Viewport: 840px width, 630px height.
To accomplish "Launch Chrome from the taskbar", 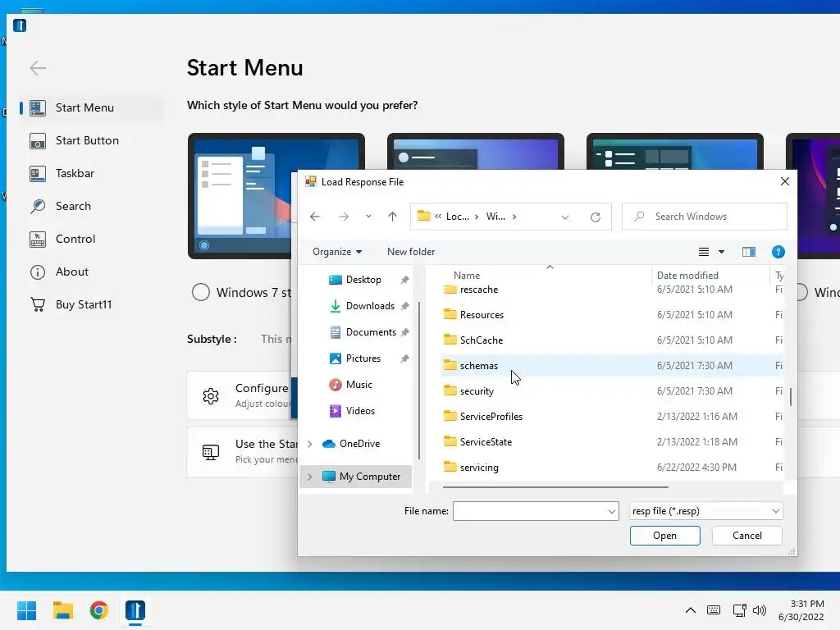I will point(98,610).
